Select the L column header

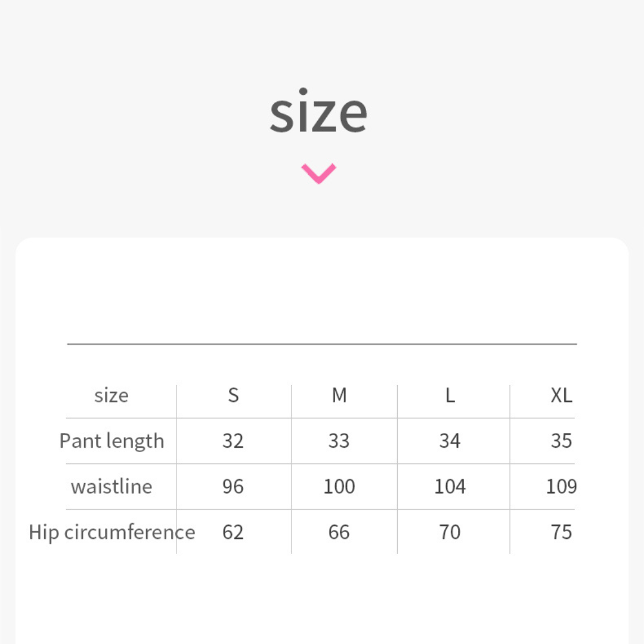pyautogui.click(x=450, y=395)
